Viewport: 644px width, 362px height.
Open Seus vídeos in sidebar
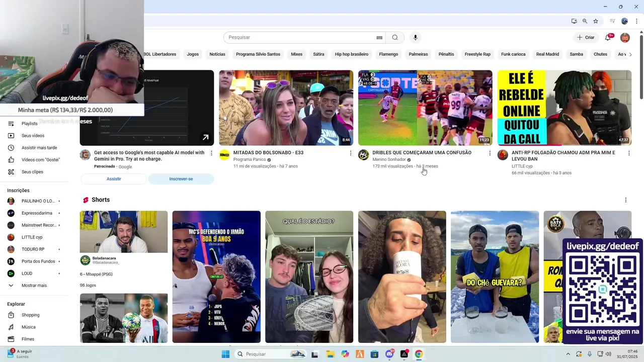coord(34,136)
